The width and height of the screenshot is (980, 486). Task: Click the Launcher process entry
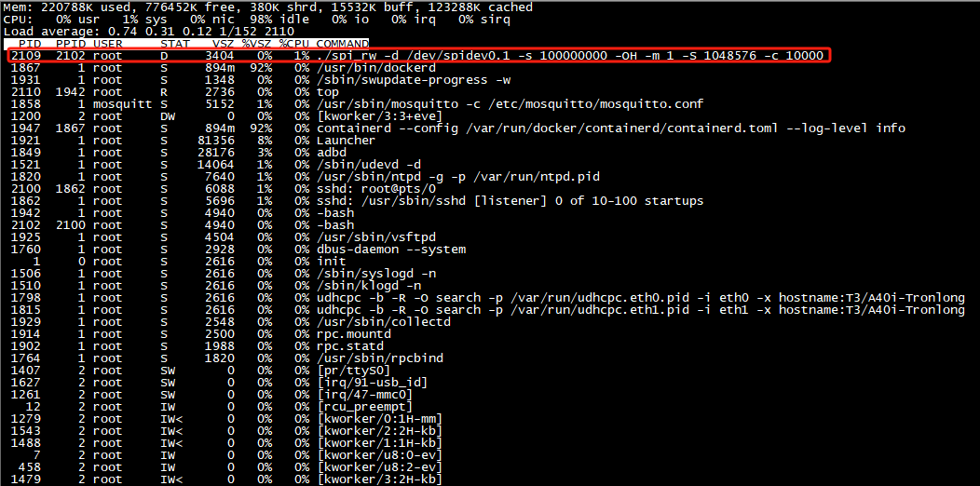coord(346,141)
